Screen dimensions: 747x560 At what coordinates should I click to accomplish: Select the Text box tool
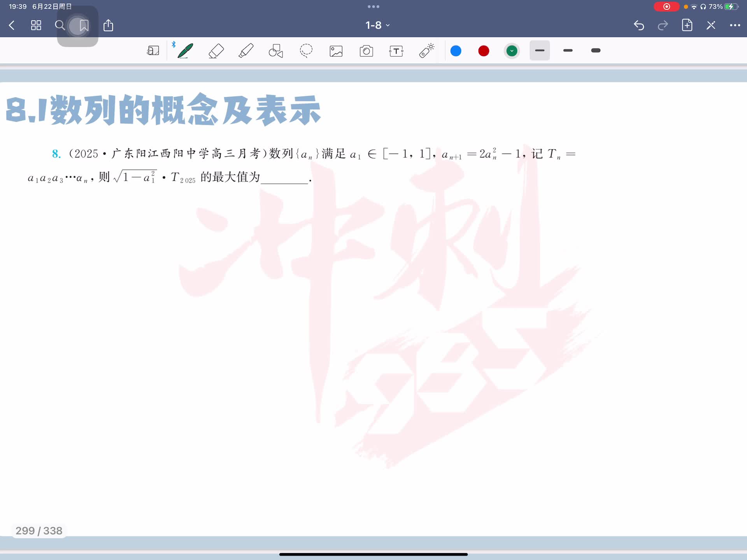pyautogui.click(x=396, y=51)
